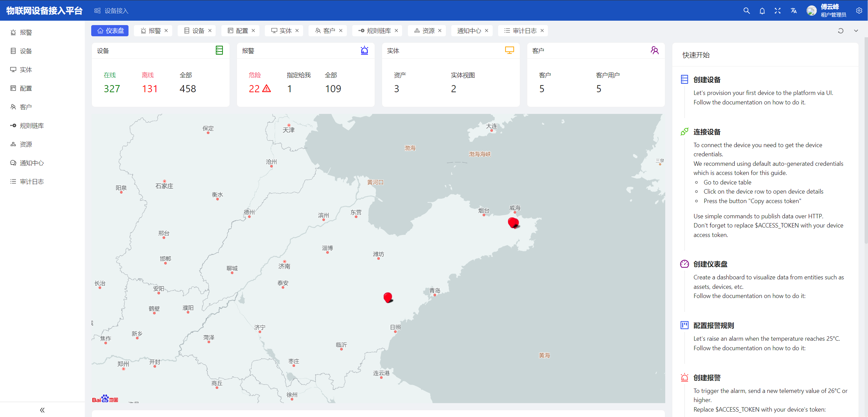The height and width of the screenshot is (417, 868).
Task: Expand the tabs dropdown chevron
Action: pyautogui.click(x=856, y=31)
